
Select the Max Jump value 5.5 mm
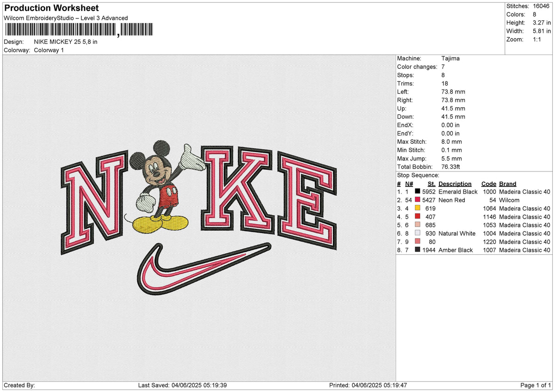pos(451,159)
